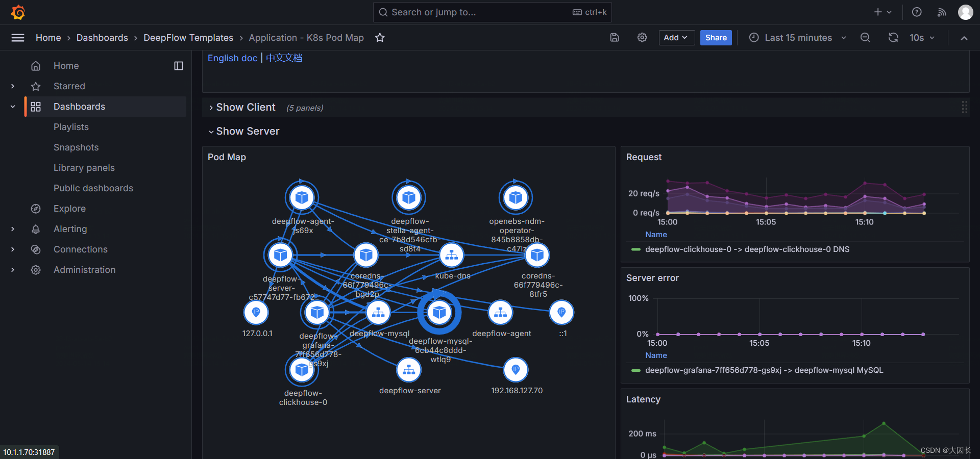Select the deepflow-stella-agent pod node

(x=409, y=197)
